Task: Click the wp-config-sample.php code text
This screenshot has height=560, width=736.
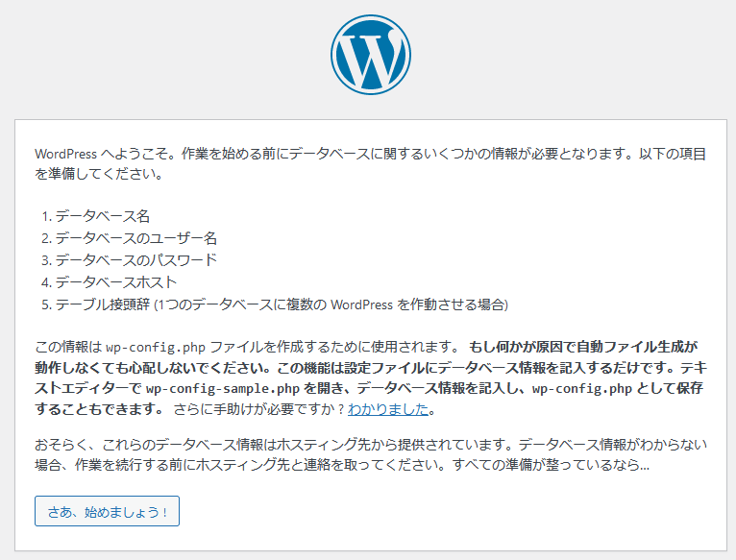Action: (223, 389)
